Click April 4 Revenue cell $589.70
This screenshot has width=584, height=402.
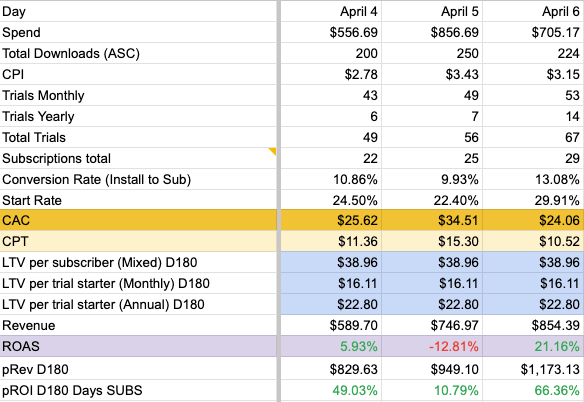331,325
